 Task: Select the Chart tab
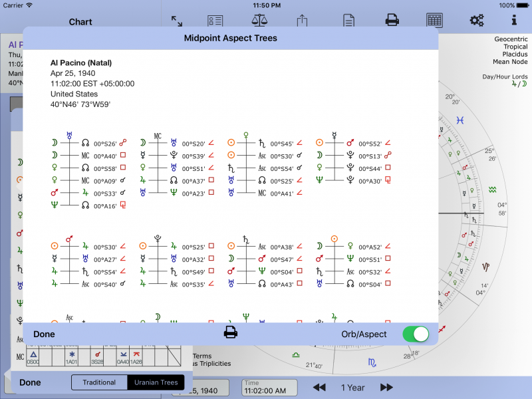tap(80, 21)
